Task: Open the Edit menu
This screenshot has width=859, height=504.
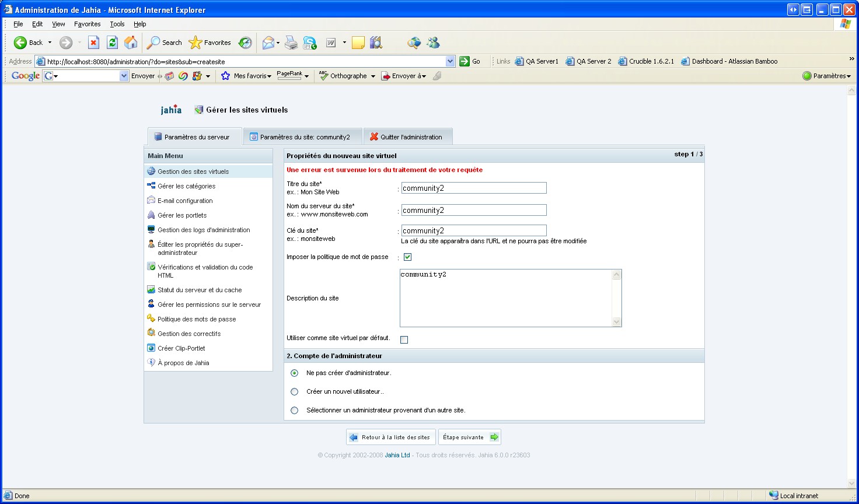Action: (x=37, y=24)
